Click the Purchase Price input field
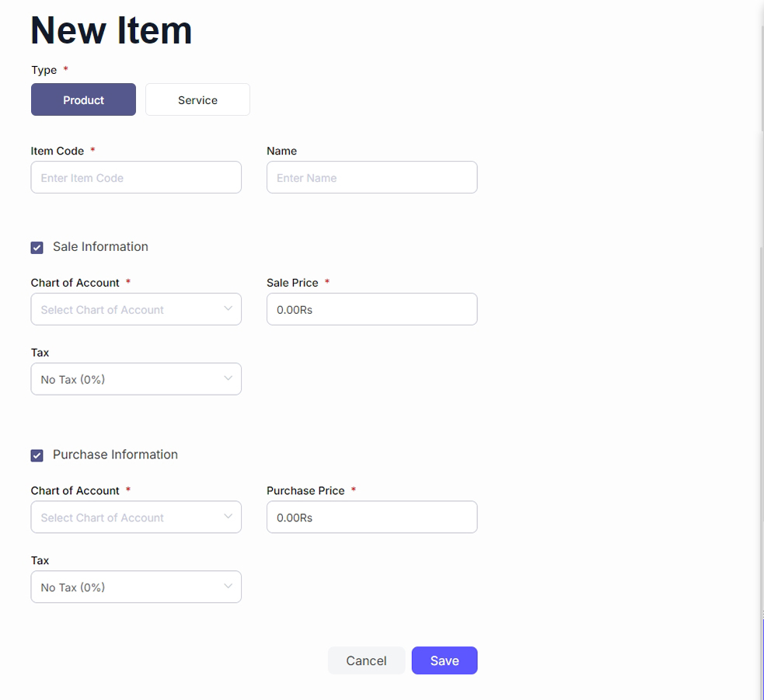The image size is (764, 700). (x=372, y=517)
